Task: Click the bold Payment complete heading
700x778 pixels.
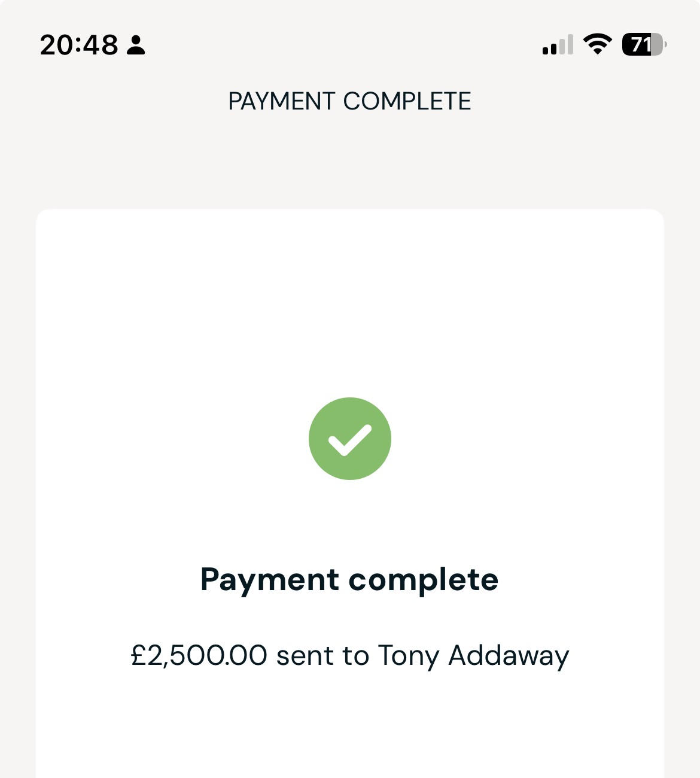Action: point(349,579)
